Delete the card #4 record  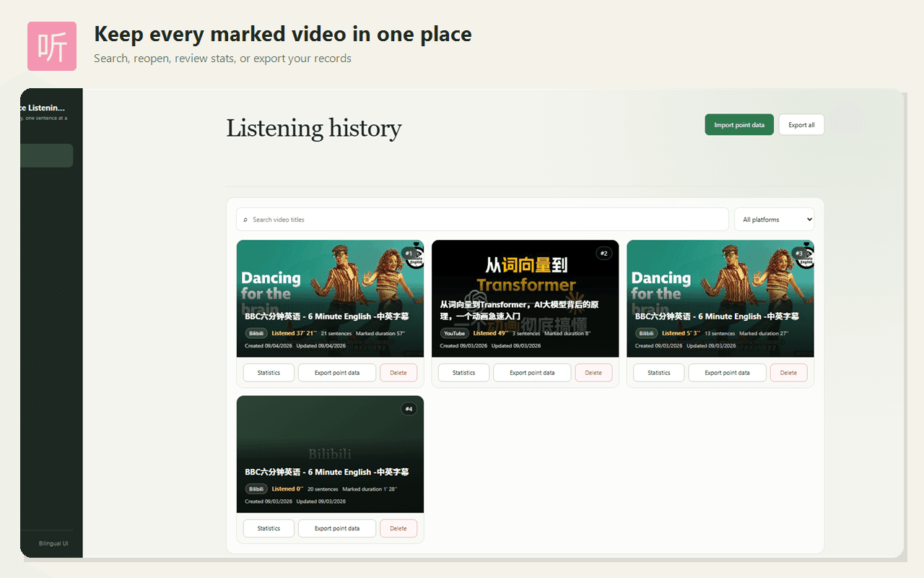point(398,528)
